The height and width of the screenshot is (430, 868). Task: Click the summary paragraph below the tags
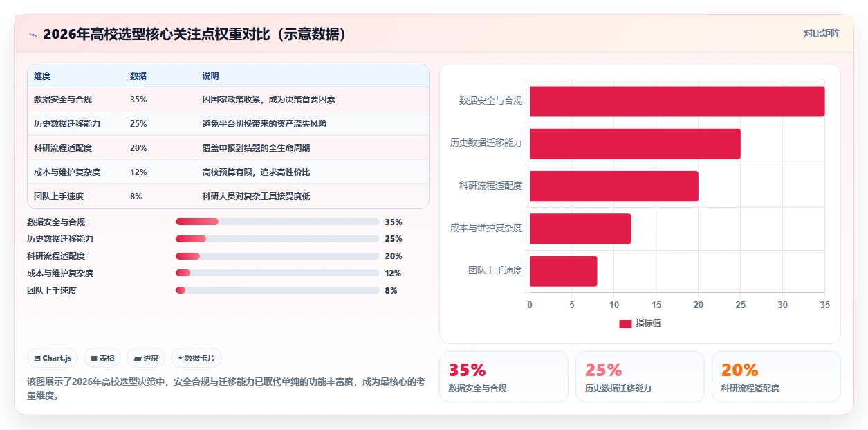pos(225,388)
